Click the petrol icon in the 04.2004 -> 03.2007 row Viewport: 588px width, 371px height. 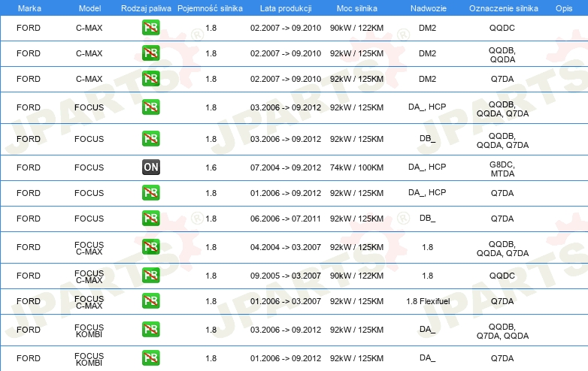(150, 247)
